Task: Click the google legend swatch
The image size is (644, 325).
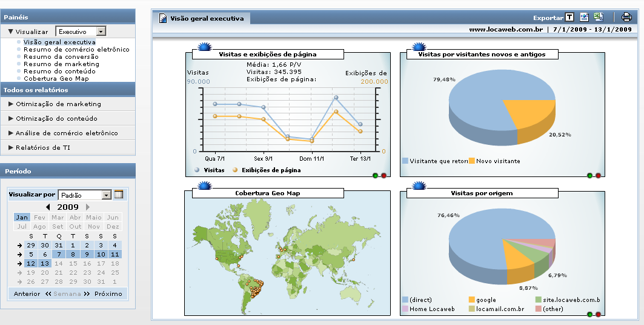Action: [x=471, y=300]
